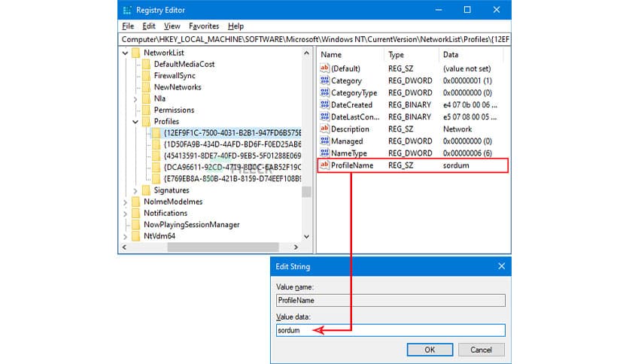The height and width of the screenshot is (364, 629).
Task: Click the 0x00000006 (6) data cell
Action: (467, 153)
